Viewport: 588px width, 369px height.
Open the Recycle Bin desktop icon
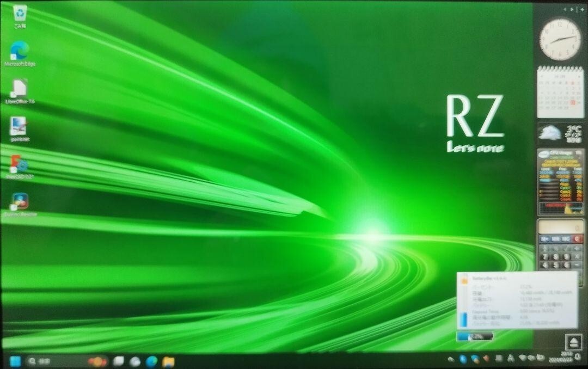[20, 16]
